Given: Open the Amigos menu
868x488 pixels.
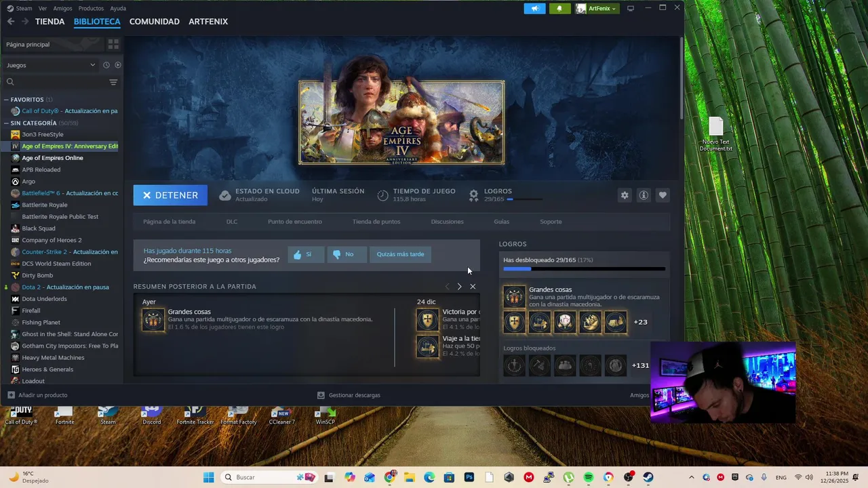Looking at the screenshot, I should (x=62, y=8).
